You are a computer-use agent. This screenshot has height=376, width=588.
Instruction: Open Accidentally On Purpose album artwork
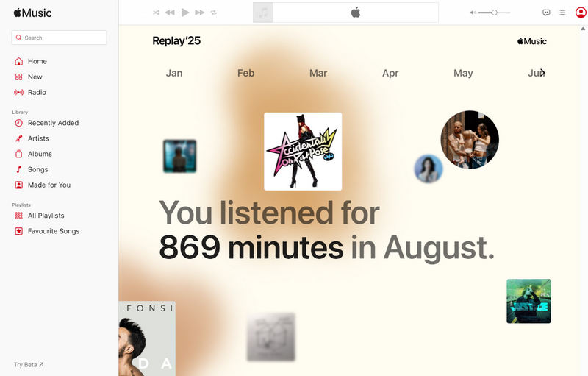[303, 152]
